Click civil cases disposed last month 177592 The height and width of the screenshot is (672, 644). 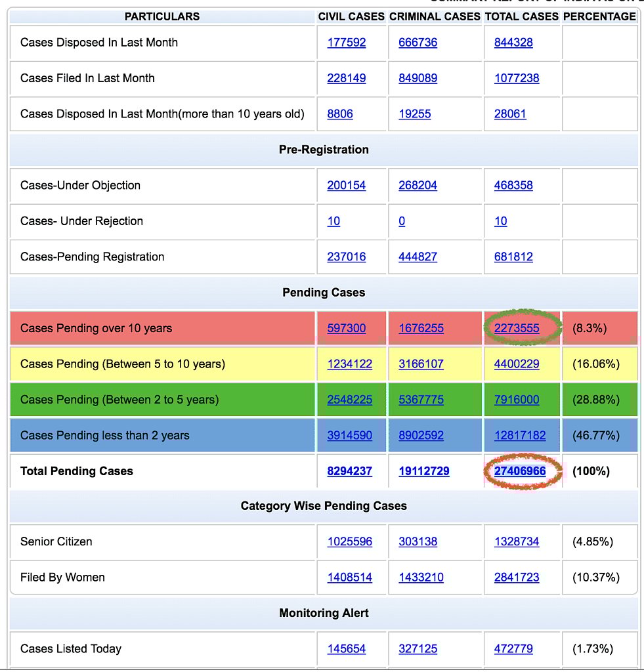click(347, 43)
